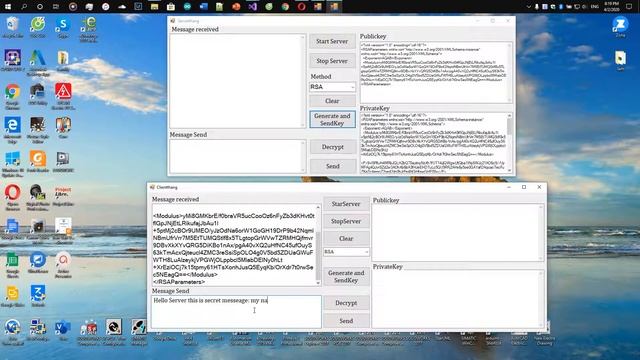This screenshot has height=360, width=640.
Task: Click Send in client window
Action: coord(346,321)
